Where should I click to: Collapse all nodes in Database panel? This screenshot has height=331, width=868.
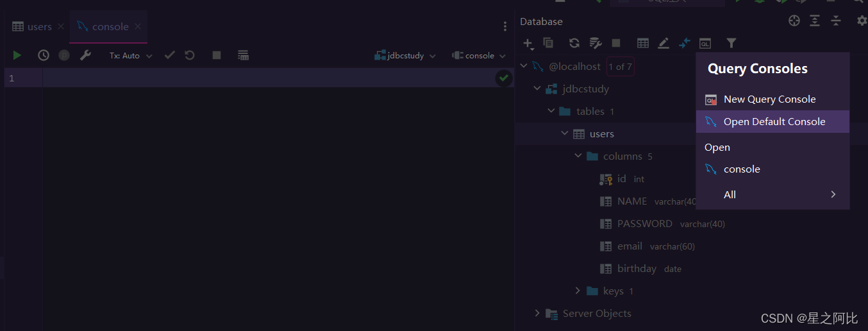click(836, 21)
